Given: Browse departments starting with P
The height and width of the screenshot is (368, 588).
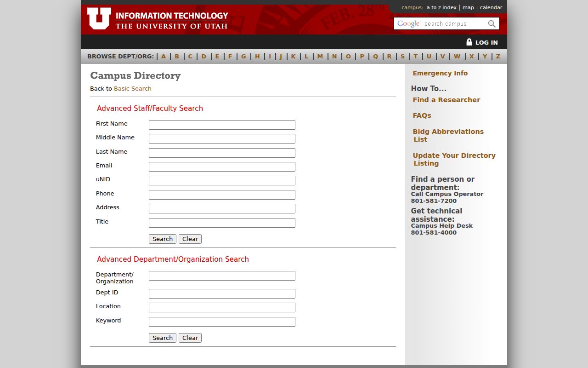Looking at the screenshot, I should pyautogui.click(x=362, y=57).
